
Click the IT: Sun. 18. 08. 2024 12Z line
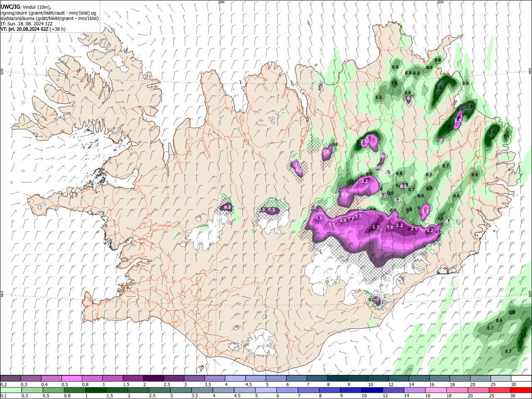pos(27,24)
